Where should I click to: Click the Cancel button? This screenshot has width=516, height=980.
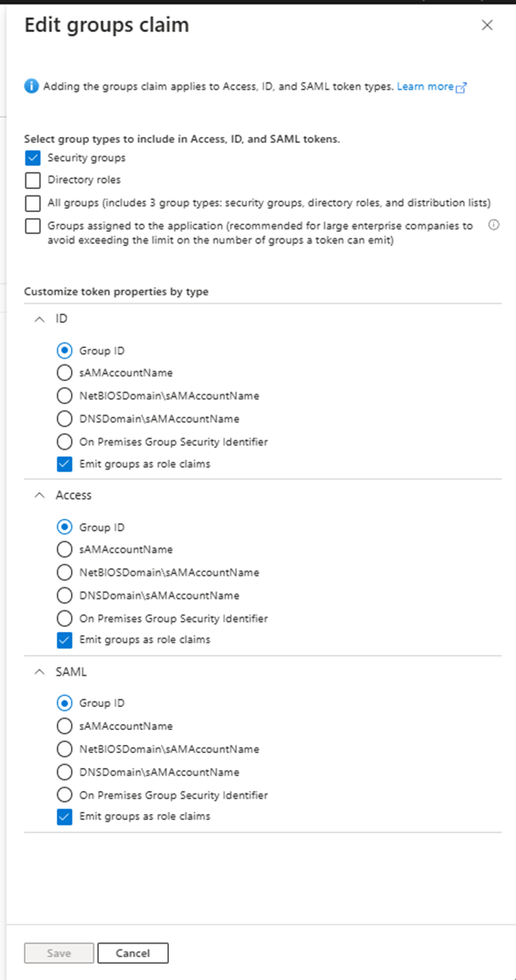point(133,953)
